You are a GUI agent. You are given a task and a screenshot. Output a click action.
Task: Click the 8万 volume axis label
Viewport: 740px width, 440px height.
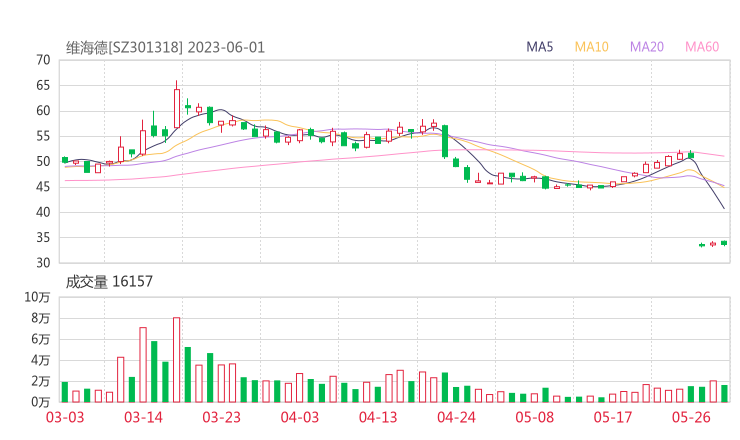41,318
